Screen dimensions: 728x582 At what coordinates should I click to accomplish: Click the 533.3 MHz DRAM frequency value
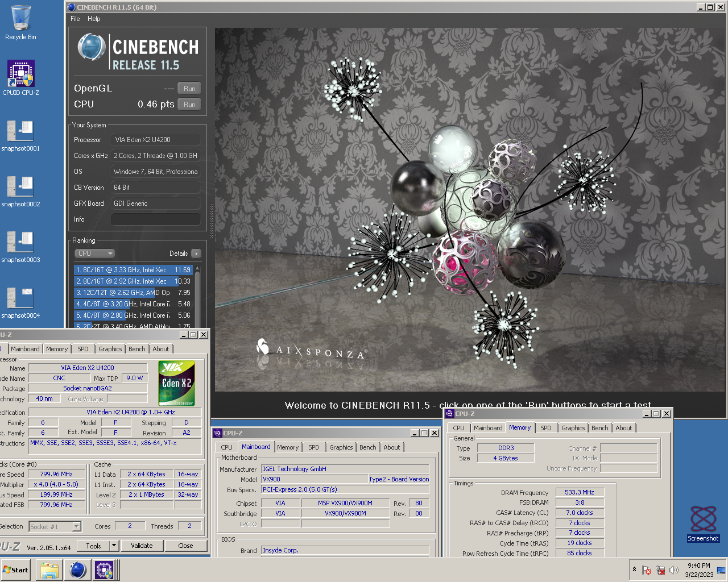tap(580, 492)
